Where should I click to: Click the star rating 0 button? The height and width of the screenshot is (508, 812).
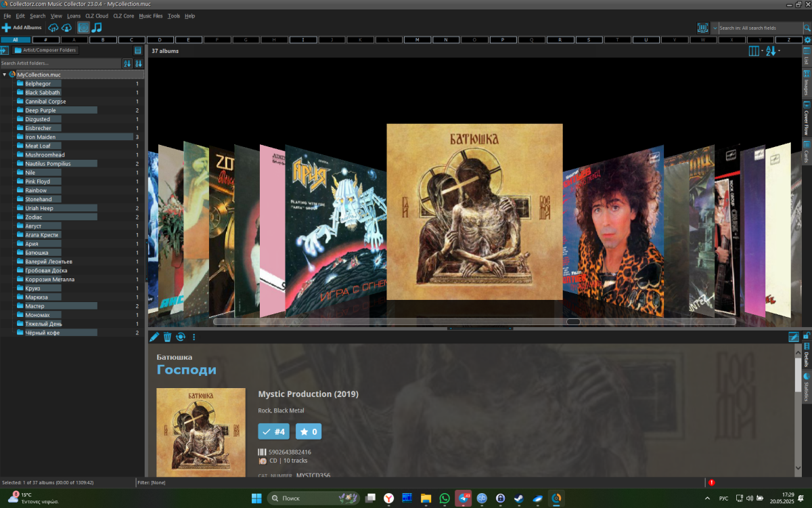click(309, 431)
